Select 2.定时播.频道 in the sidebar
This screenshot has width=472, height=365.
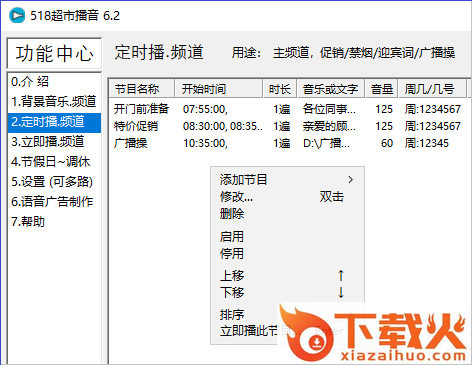pyautogui.click(x=54, y=122)
